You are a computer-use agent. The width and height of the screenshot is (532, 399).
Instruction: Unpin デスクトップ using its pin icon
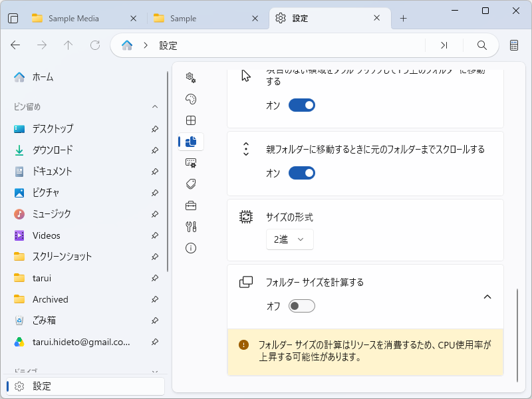155,129
